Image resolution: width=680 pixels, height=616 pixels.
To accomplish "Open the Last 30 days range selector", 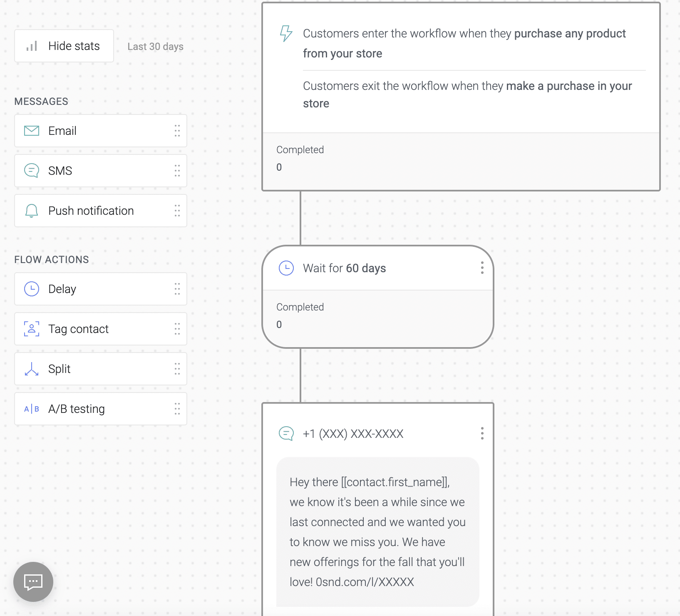I will click(155, 47).
